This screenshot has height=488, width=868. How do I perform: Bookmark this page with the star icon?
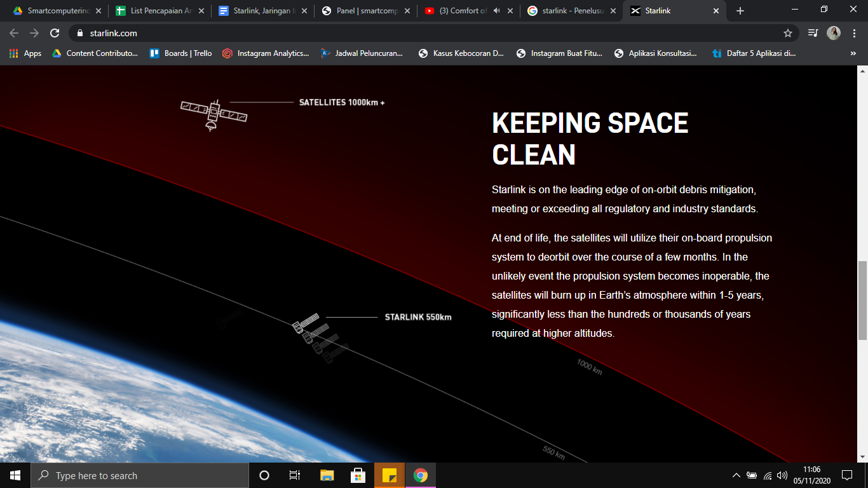click(x=788, y=33)
